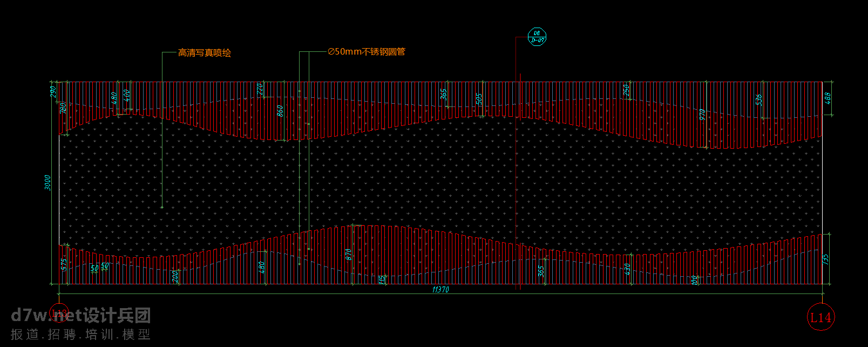Image resolution: width=868 pixels, height=347 pixels.
Task: Click the 高清写真喷绘 annotation label
Action: [205, 53]
